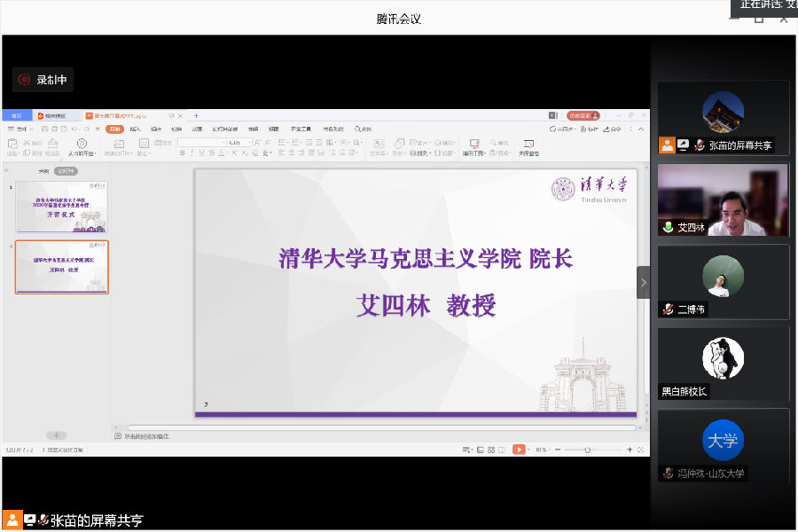This screenshot has height=532, width=798.
Task: Select 艾四林 participant video tile
Action: point(723,200)
